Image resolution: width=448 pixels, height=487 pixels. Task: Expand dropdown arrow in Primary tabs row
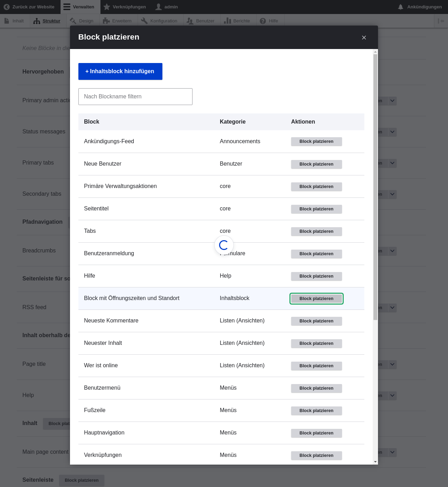pyautogui.click(x=392, y=163)
